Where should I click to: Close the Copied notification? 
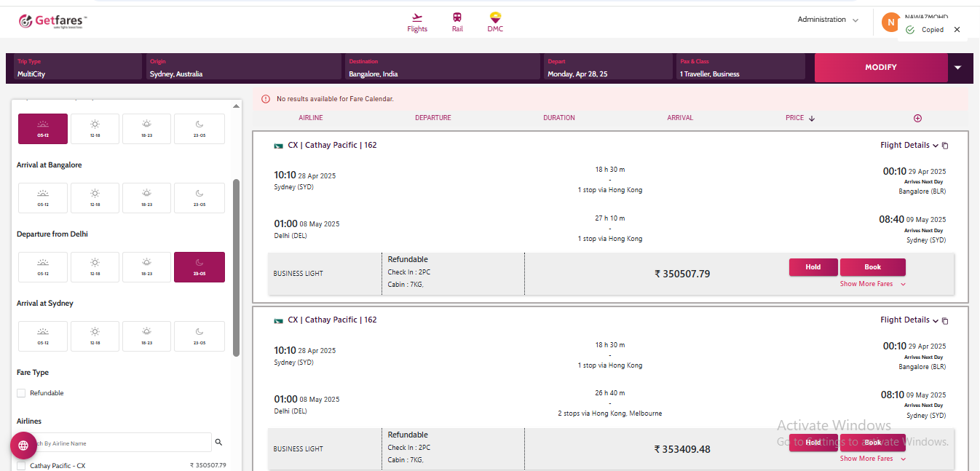[957, 30]
